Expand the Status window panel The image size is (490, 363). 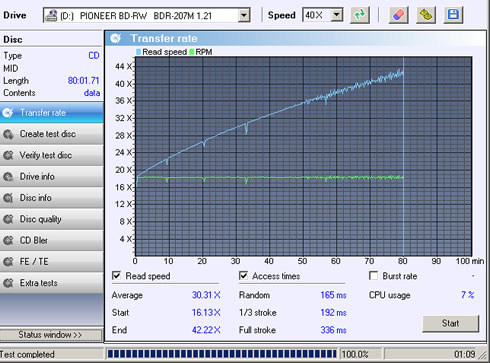click(51, 335)
